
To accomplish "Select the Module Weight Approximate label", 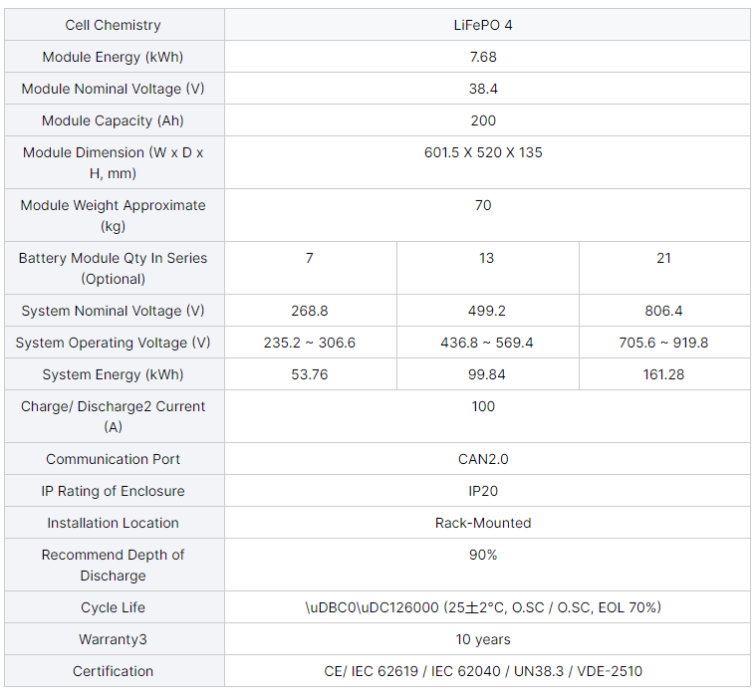I will [x=113, y=215].
